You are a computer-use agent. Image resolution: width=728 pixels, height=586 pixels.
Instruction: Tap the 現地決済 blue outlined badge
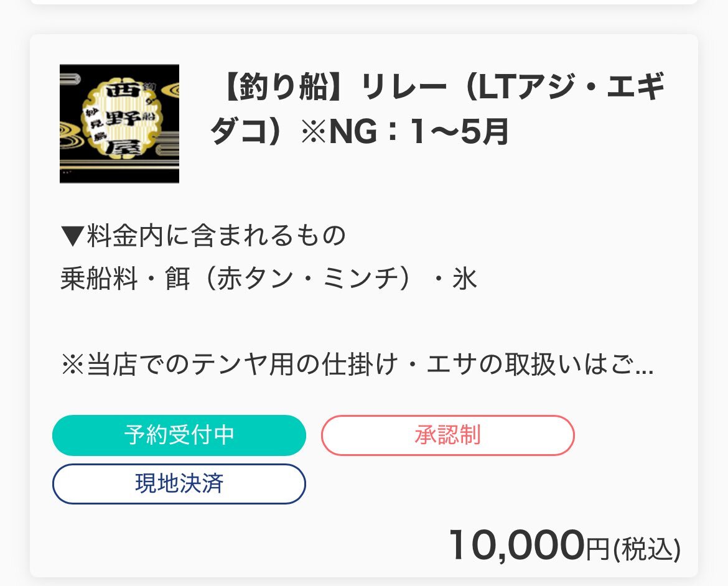179,483
